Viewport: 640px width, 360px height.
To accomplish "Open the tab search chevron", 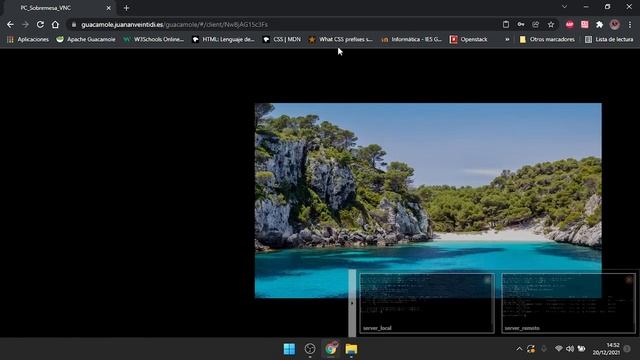I will click(564, 7).
